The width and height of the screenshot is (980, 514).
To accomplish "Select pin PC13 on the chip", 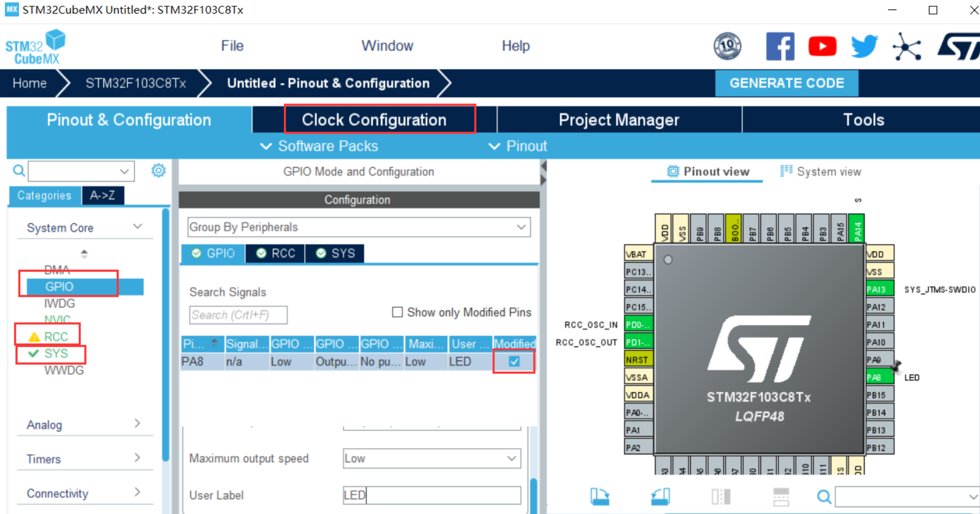I will (638, 272).
